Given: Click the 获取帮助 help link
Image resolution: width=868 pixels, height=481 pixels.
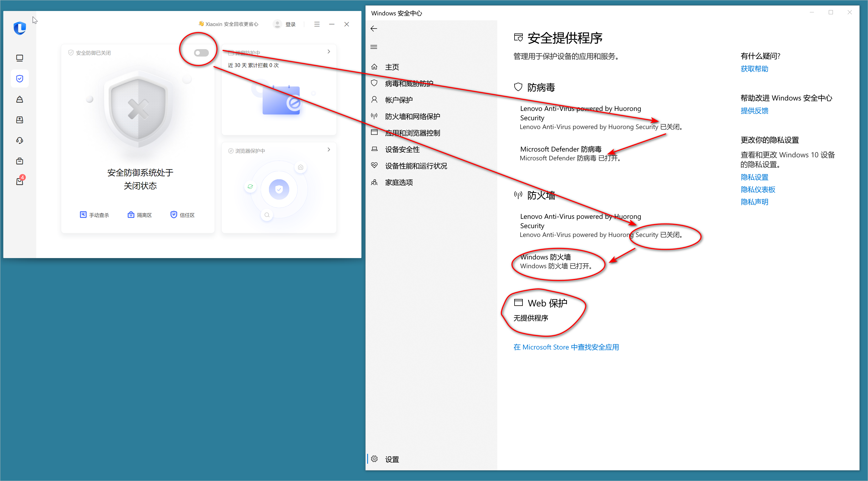Looking at the screenshot, I should [x=754, y=69].
